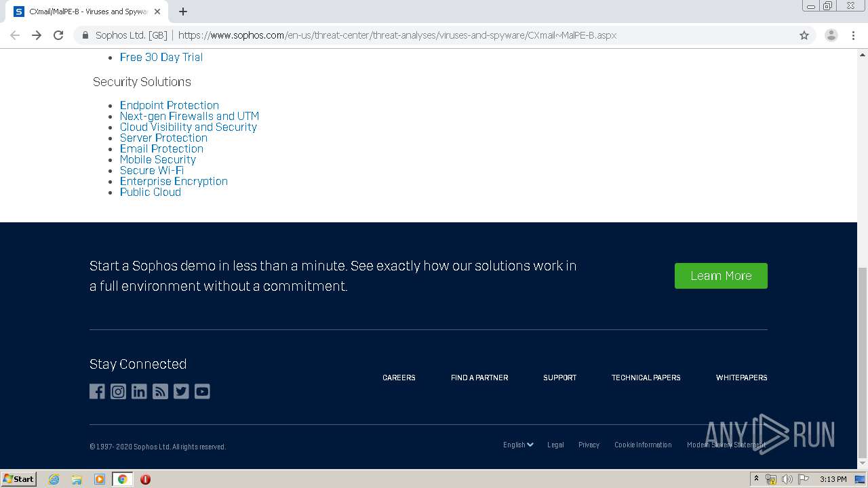Expand the English language dropdown
The height and width of the screenshot is (488, 868).
[518, 445]
